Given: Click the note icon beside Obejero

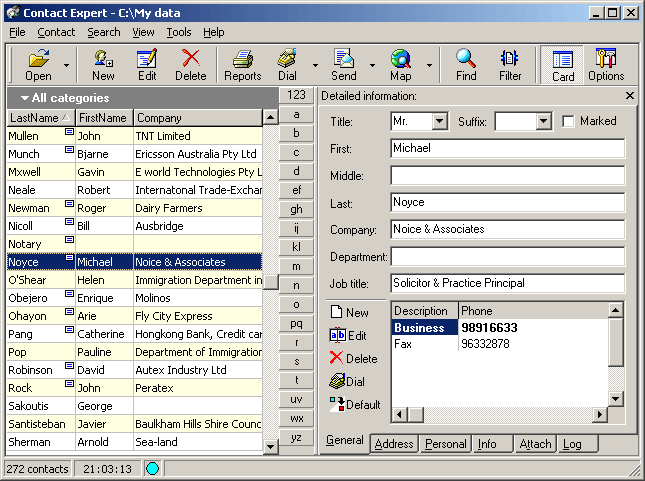Looking at the screenshot, I should point(70,294).
